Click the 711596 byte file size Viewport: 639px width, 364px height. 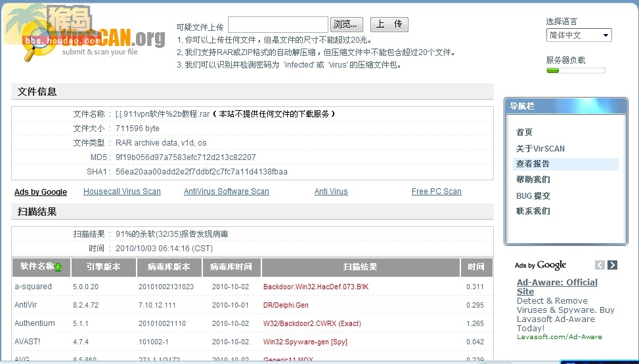tap(137, 129)
